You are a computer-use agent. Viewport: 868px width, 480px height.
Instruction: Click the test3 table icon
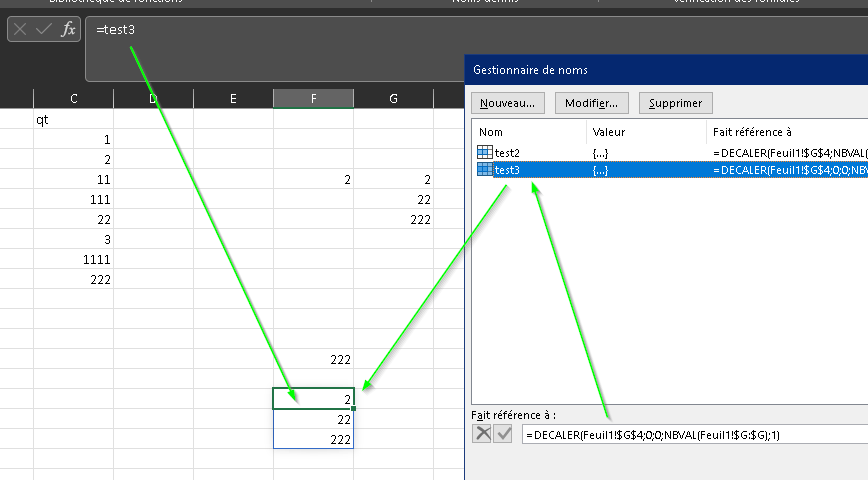[484, 169]
